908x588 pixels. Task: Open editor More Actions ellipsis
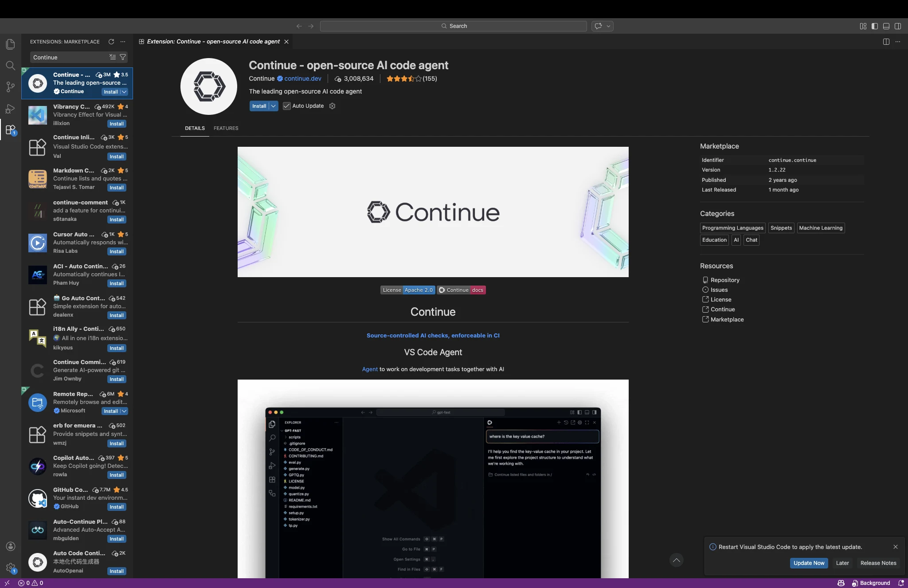point(898,42)
